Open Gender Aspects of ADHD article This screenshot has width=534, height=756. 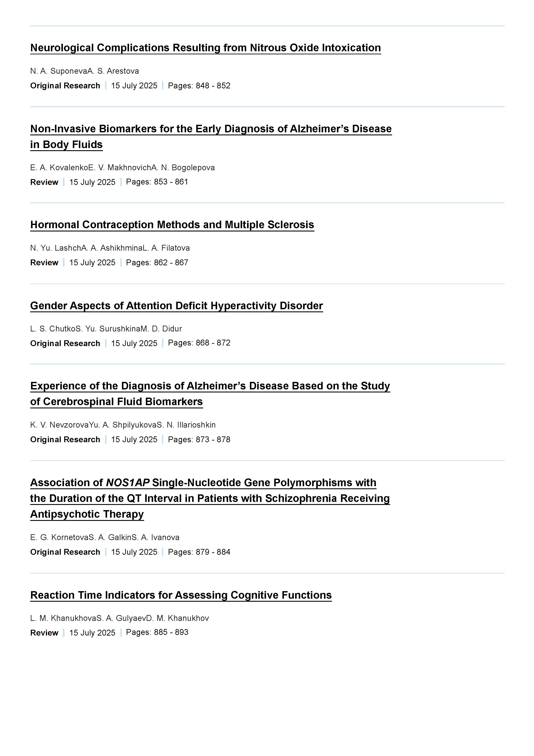pos(177,306)
